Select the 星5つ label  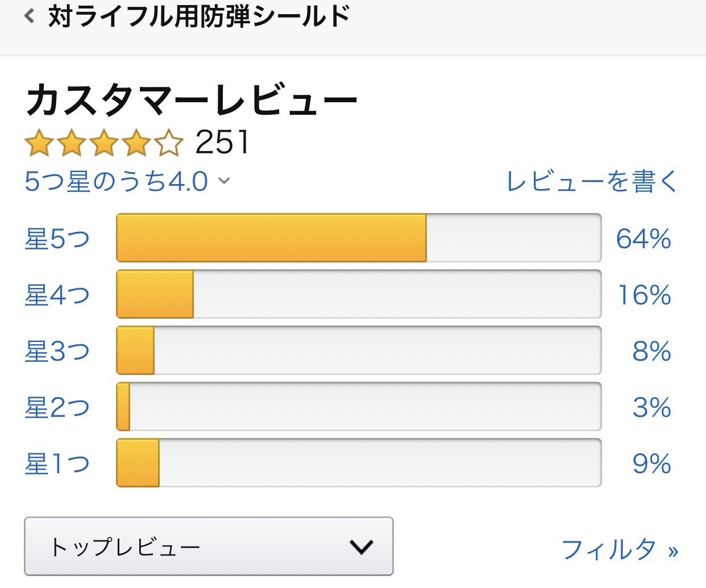coord(57,239)
